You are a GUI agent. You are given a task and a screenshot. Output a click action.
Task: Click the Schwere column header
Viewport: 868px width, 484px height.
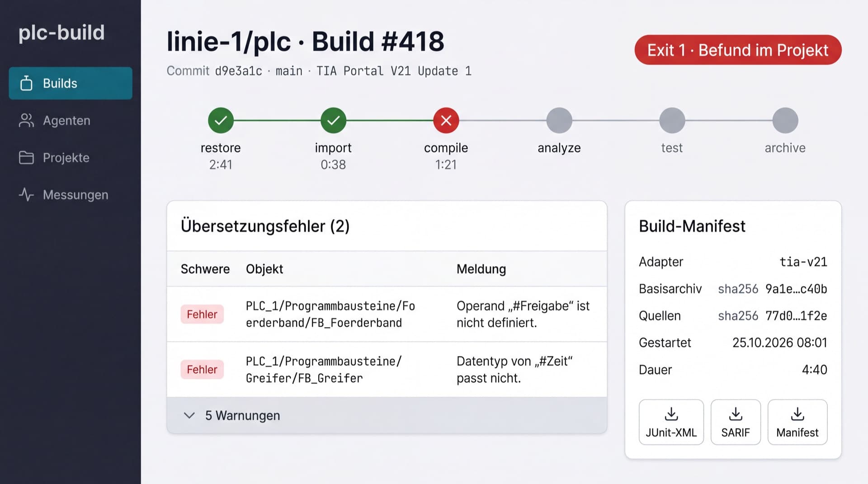point(205,269)
